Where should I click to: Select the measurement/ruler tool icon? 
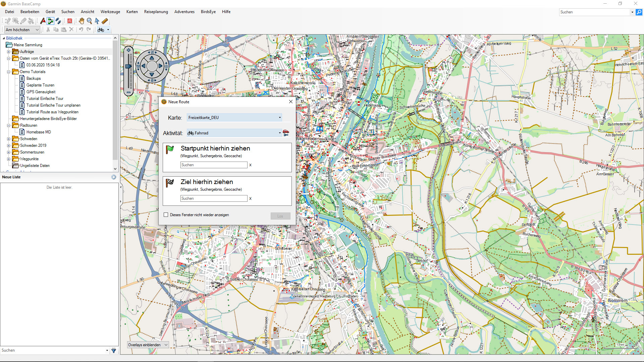coord(104,21)
